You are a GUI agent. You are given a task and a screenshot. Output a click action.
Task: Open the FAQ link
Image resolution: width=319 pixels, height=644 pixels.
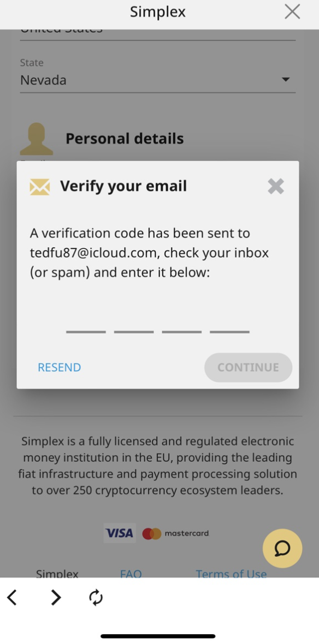(131, 573)
